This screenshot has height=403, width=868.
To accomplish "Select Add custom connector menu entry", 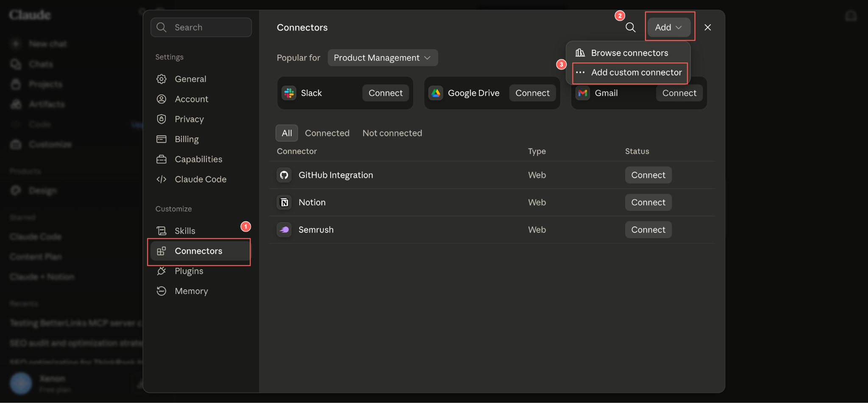I will [x=628, y=73].
